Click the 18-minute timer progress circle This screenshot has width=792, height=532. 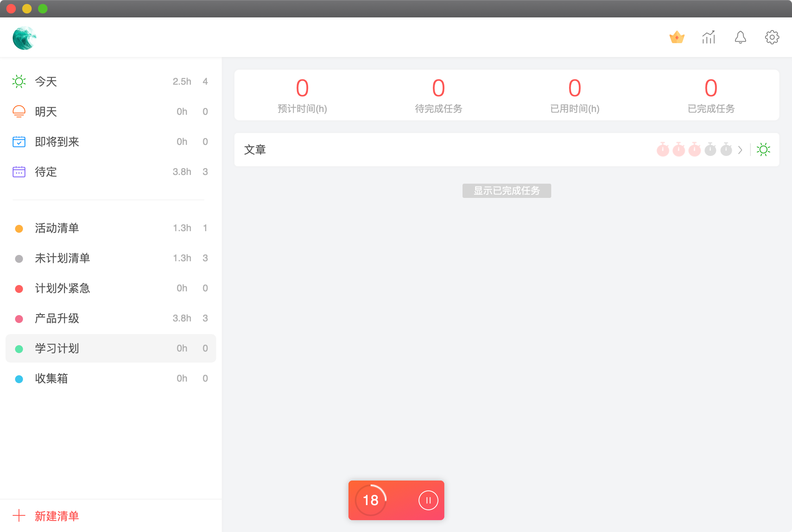click(371, 500)
